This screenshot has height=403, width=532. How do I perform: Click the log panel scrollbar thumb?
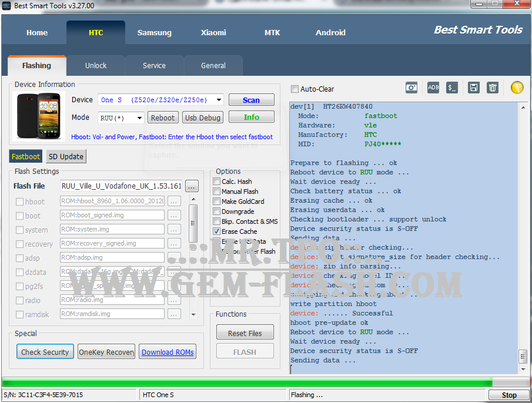pyautogui.click(x=523, y=357)
